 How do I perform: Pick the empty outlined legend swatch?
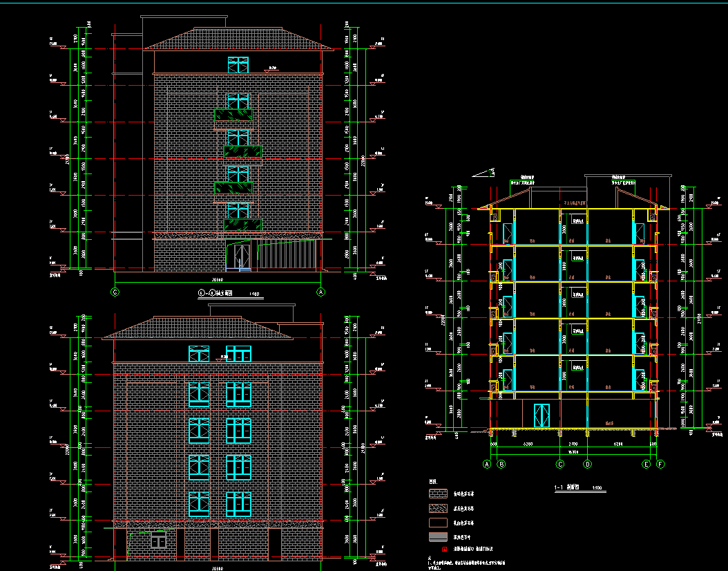click(439, 523)
